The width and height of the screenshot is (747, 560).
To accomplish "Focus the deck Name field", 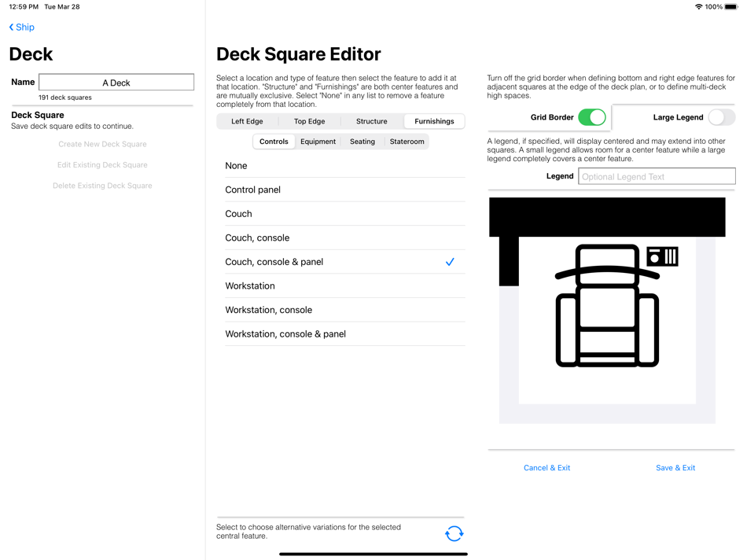I will [x=116, y=82].
